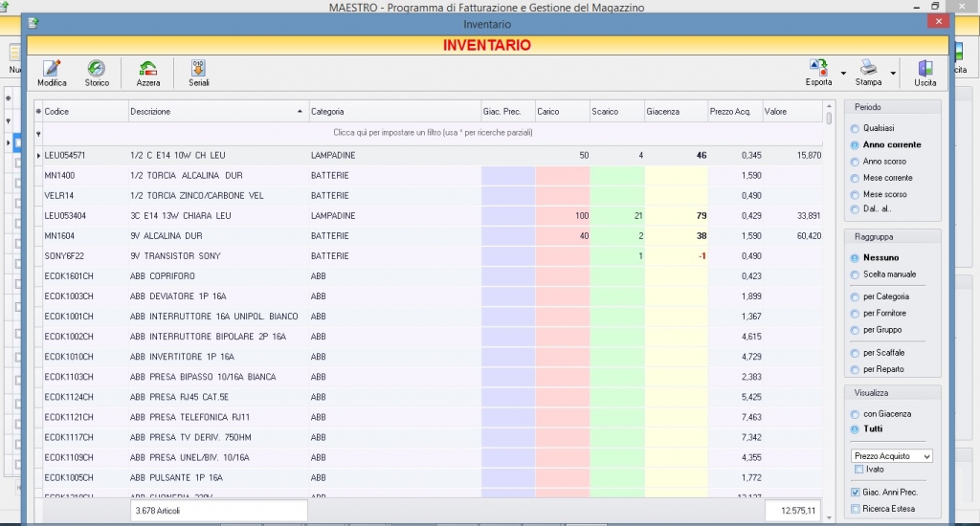Click the 3.678 Articoli count field
This screenshot has height=526, width=980.
219,511
